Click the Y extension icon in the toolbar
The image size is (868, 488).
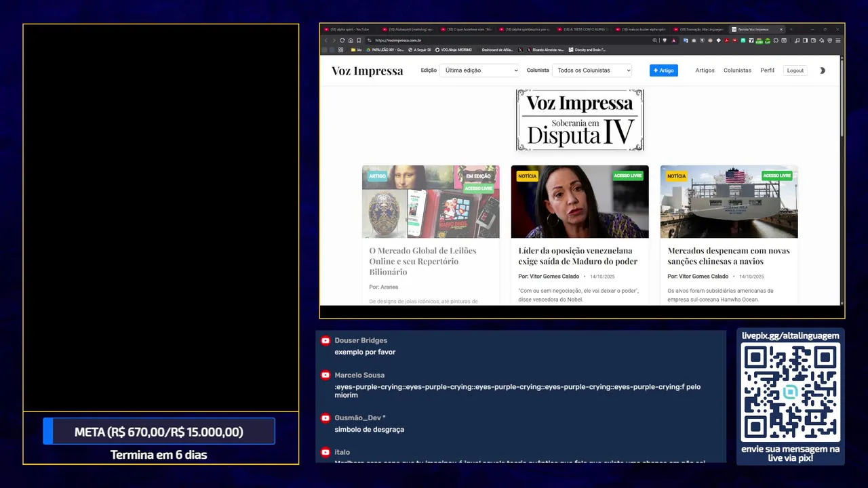(751, 40)
